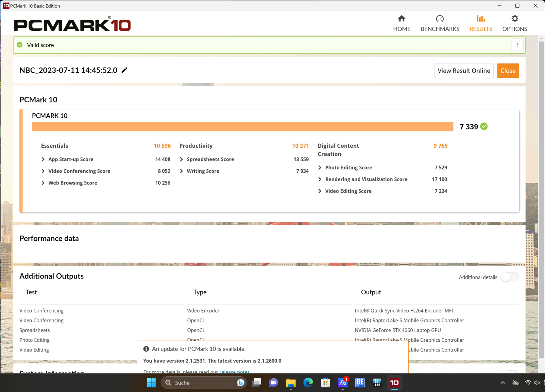
Task: Click the Spreadsheets value 13 559
Action: click(x=301, y=159)
